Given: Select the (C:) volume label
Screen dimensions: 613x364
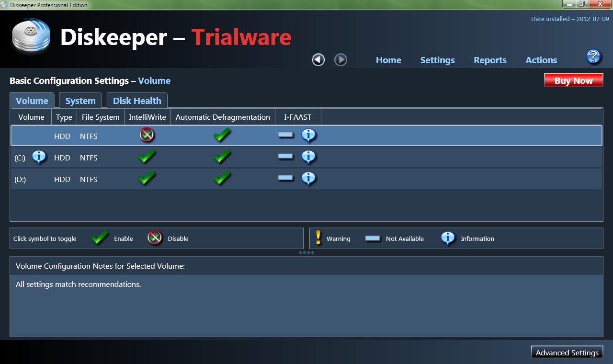Looking at the screenshot, I should click(x=20, y=158).
